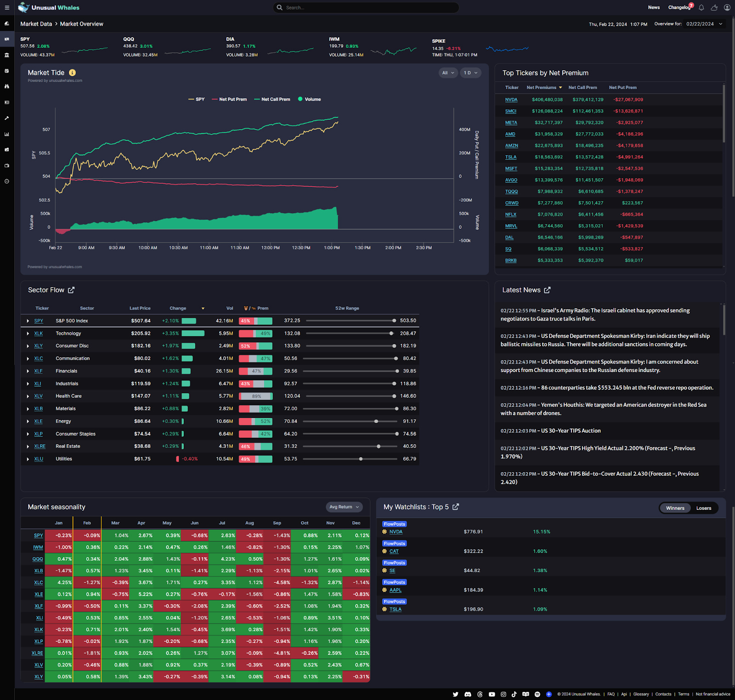Open the Sector Flow external link

[71, 290]
